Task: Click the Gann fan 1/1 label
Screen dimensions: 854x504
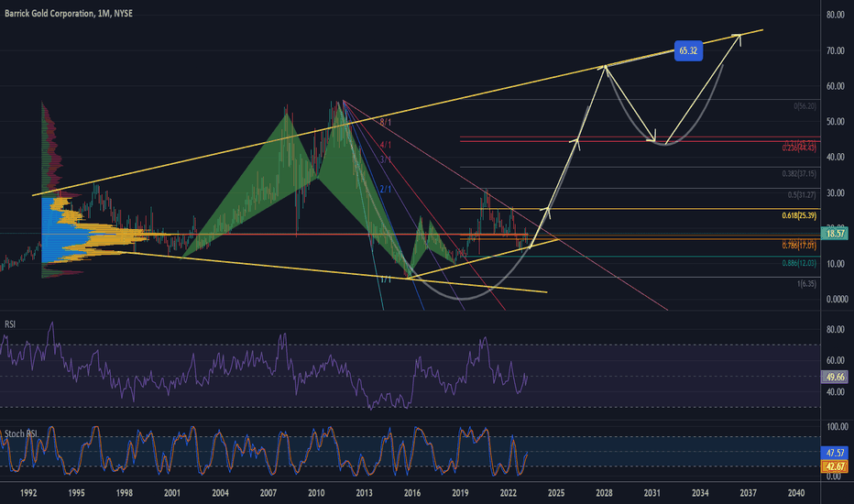Action: coord(386,279)
